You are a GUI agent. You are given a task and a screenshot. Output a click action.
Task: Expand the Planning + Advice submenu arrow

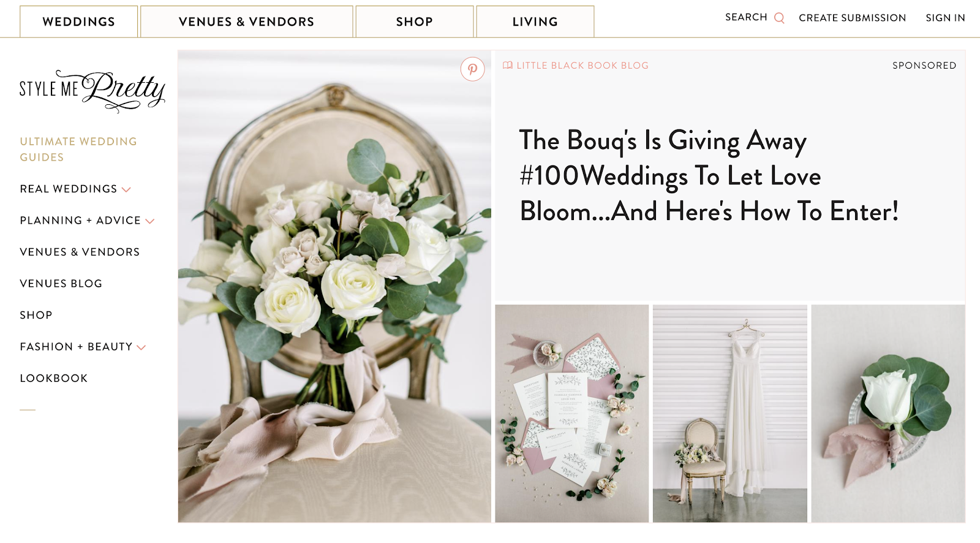[150, 221]
